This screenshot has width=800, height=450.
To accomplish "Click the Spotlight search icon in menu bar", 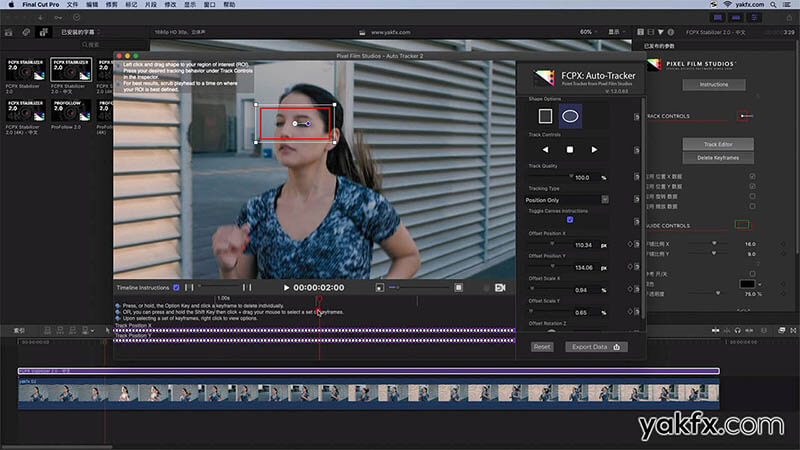I will tap(773, 4).
